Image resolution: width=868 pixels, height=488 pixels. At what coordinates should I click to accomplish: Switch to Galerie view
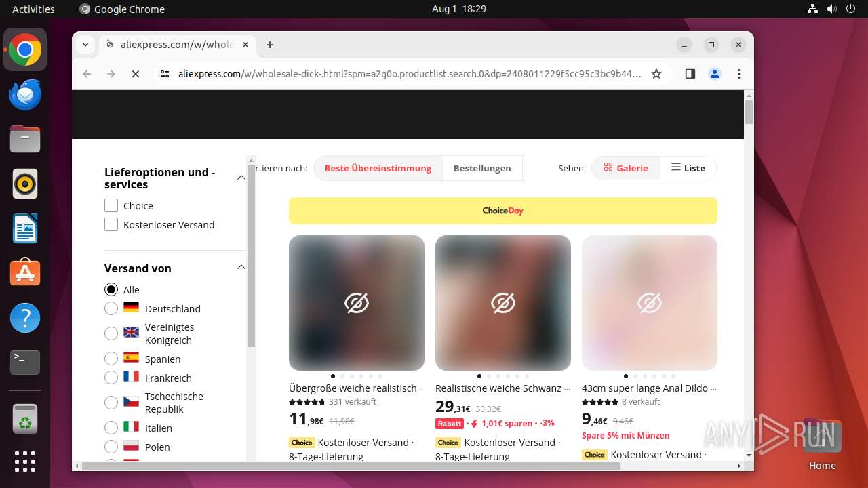(x=626, y=168)
